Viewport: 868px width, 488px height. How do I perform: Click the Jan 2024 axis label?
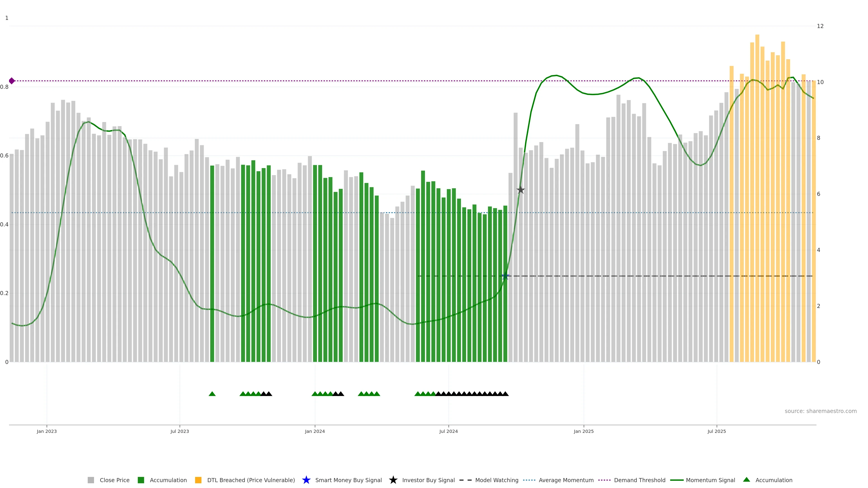[x=315, y=431]
